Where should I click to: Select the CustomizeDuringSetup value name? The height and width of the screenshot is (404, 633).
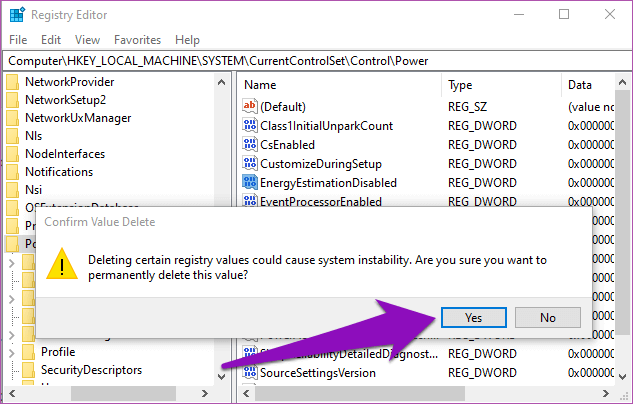click(321, 163)
